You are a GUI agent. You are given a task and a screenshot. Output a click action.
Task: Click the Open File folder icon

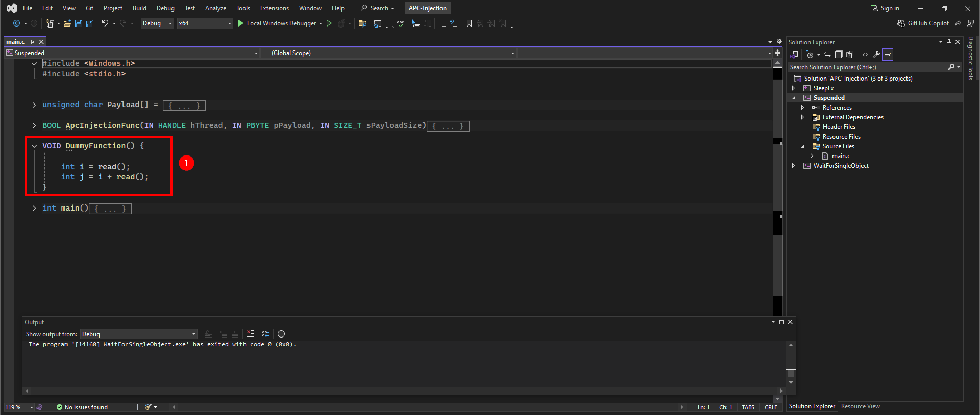[x=67, y=23]
